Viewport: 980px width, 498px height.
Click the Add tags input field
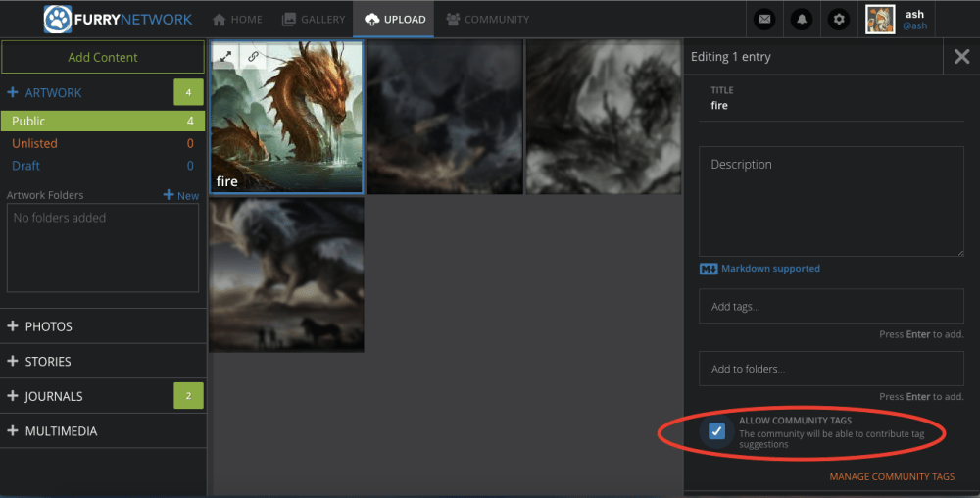pyautogui.click(x=831, y=307)
